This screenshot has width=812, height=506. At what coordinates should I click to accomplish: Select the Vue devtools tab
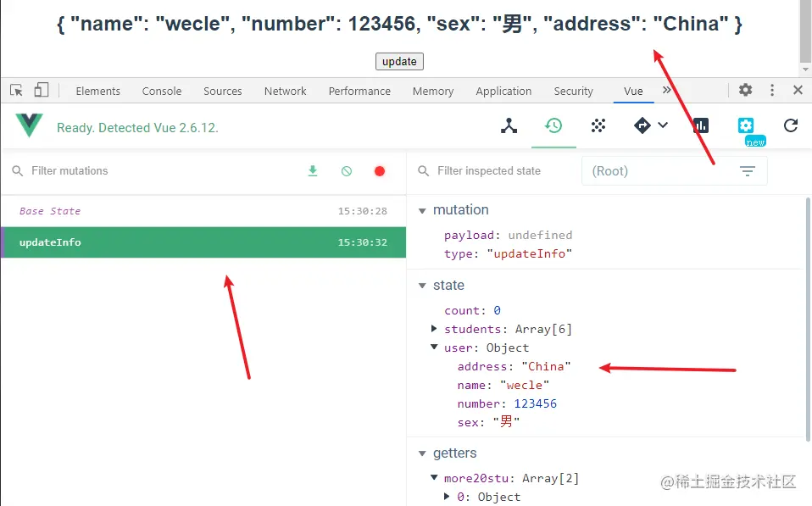pyautogui.click(x=633, y=92)
